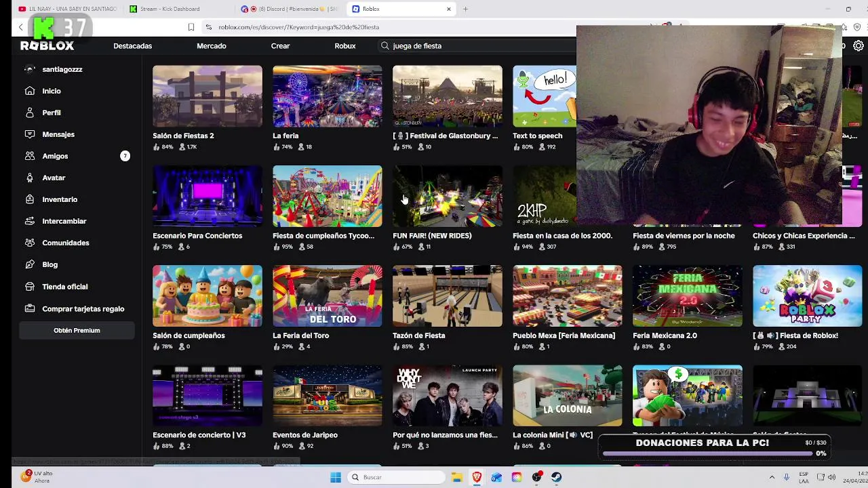This screenshot has height=488, width=868.
Task: Show hidden system tray icons
Action: pos(772,477)
